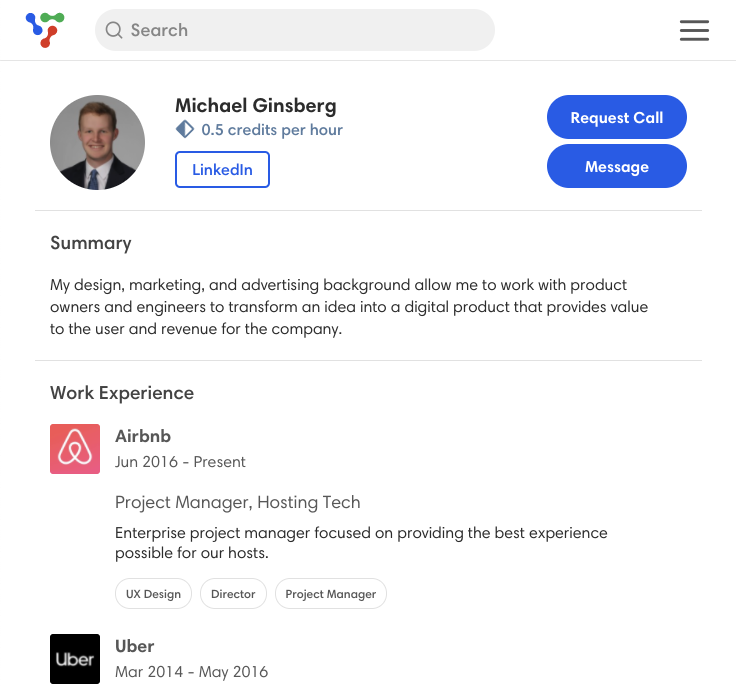This screenshot has height=688, width=736.
Task: Send a message to Michael
Action: click(617, 166)
